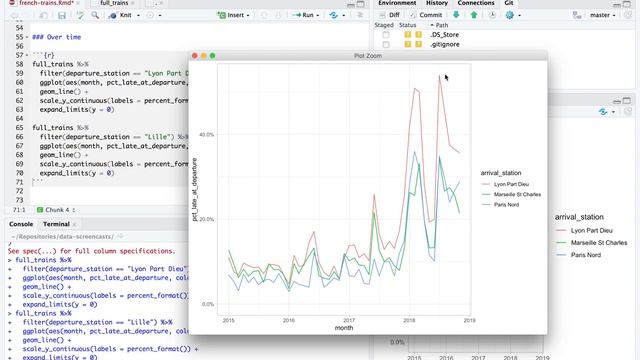Image resolution: width=640 pixels, height=360 pixels.
Task: Minimize the Plot Zoom window
Action: [204, 56]
